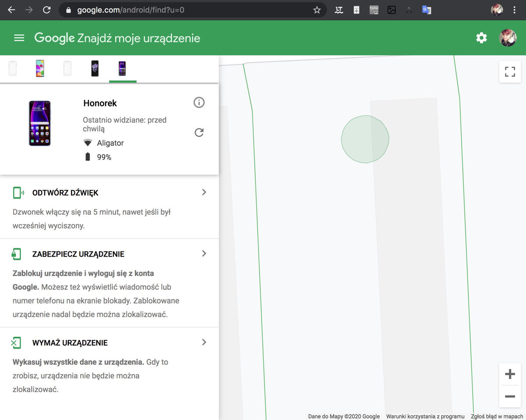526x420 pixels.
Task: Zoom out on the map
Action: click(510, 396)
